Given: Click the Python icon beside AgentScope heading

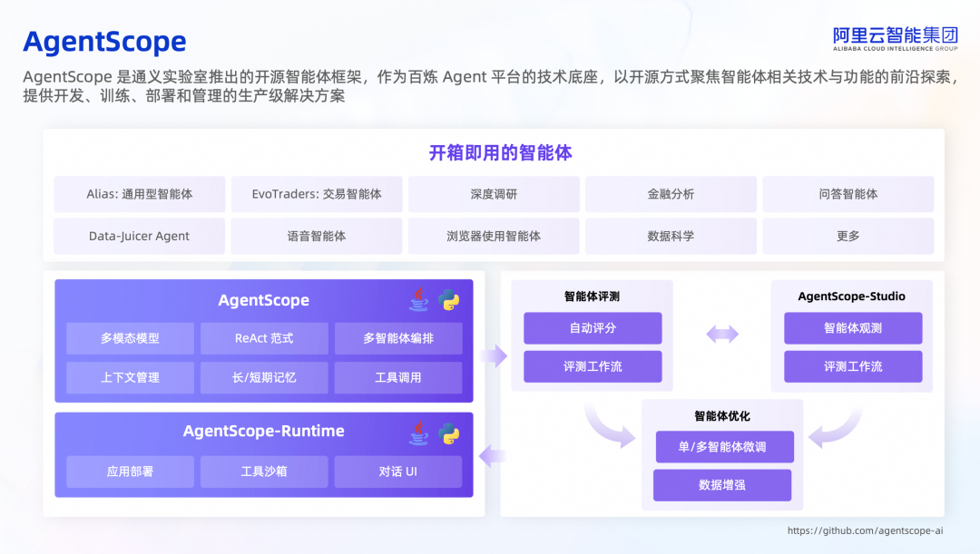Looking at the screenshot, I should pos(448,298).
